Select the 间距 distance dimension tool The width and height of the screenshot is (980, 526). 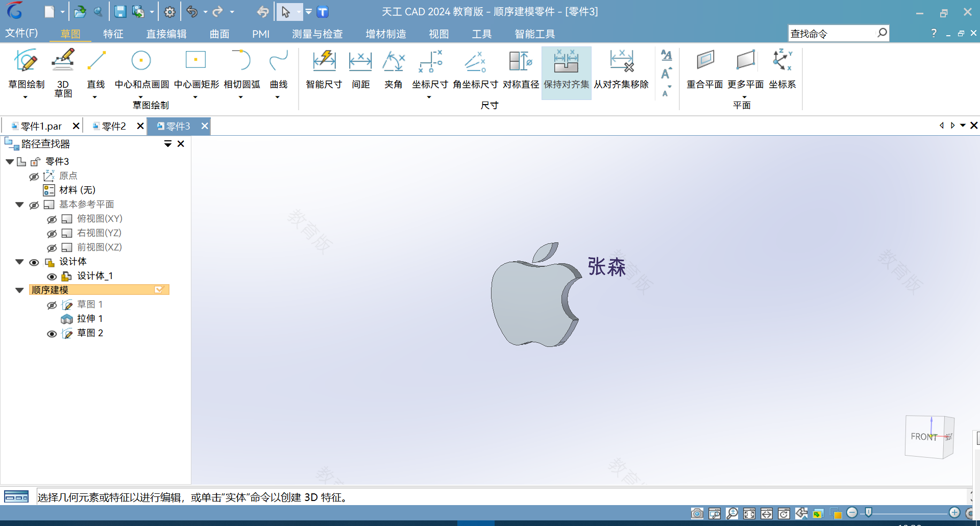click(x=361, y=69)
